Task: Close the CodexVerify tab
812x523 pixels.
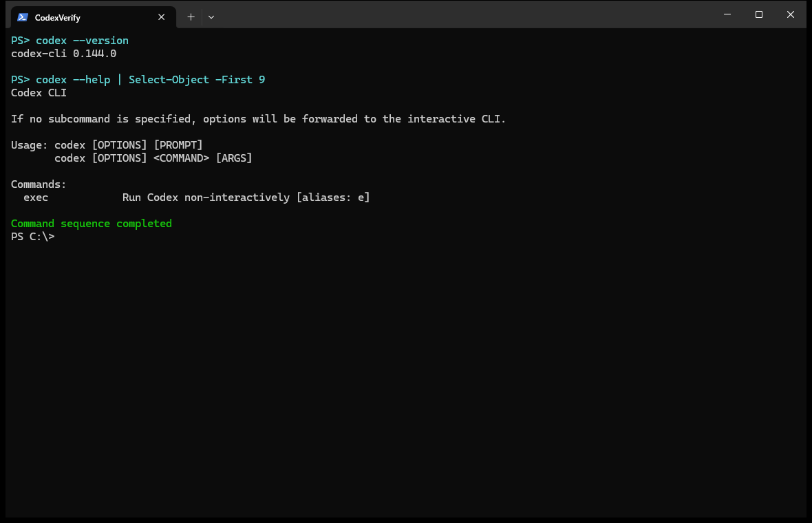Action: click(x=162, y=17)
